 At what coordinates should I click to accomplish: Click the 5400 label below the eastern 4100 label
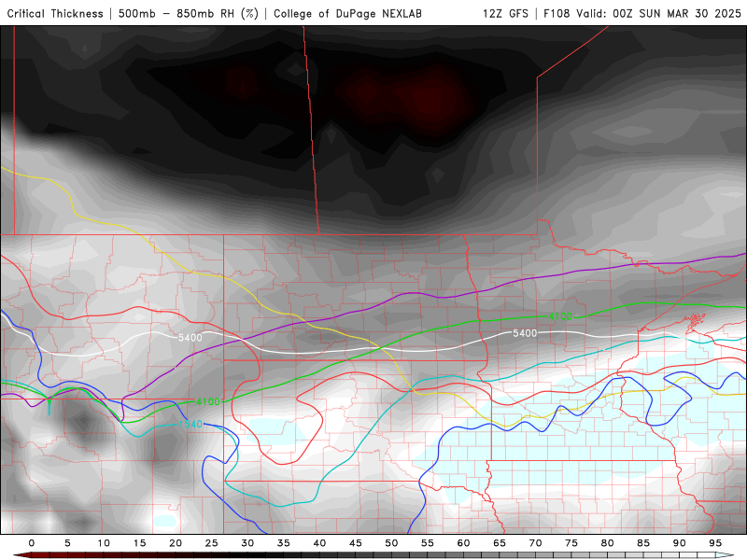coord(525,333)
